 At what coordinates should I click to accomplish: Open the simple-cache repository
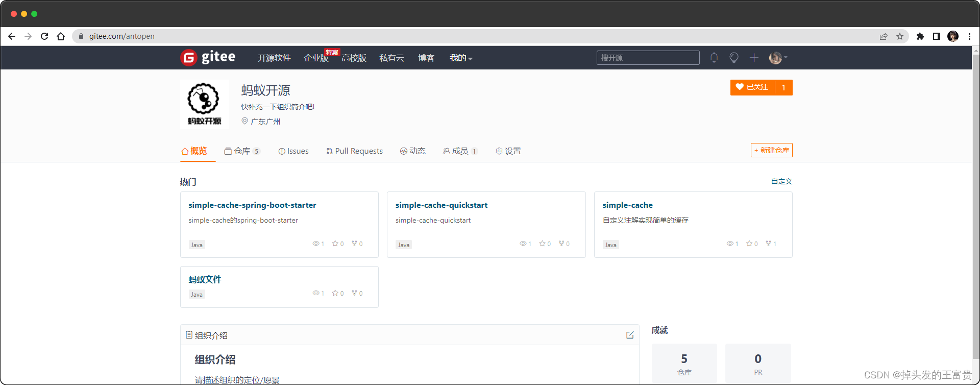pyautogui.click(x=628, y=205)
